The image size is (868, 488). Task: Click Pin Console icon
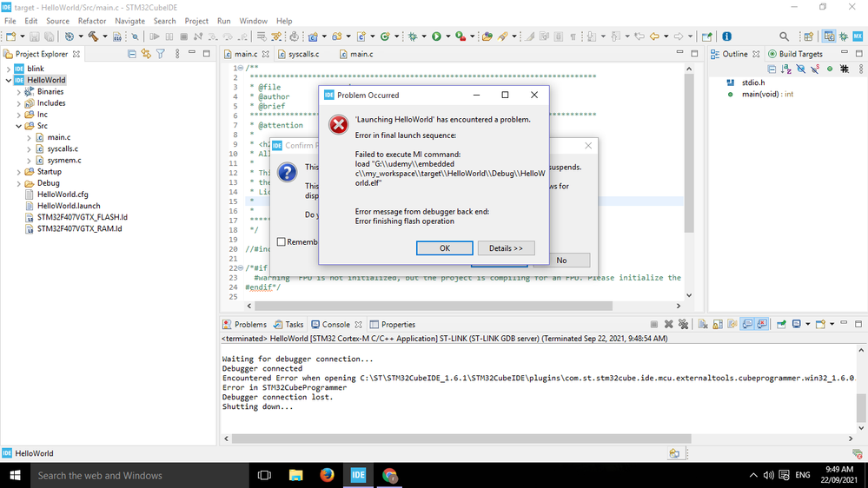click(781, 324)
